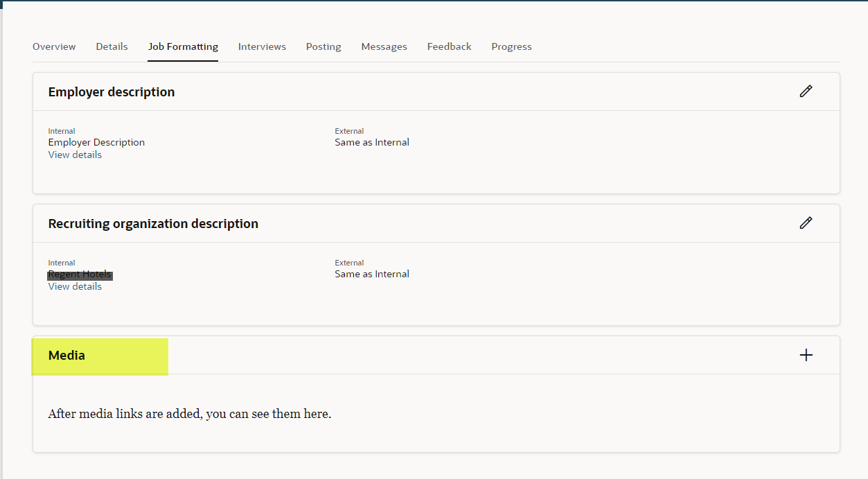Go to the Messages tab

coord(384,46)
